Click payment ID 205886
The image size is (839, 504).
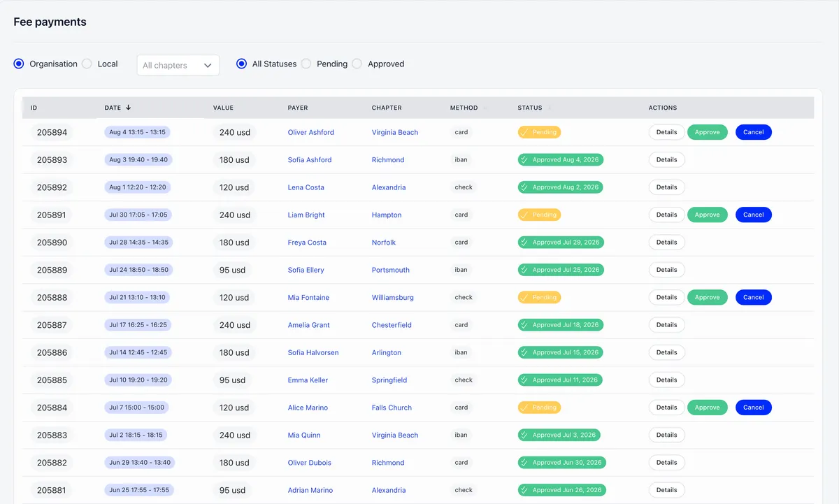(x=52, y=353)
